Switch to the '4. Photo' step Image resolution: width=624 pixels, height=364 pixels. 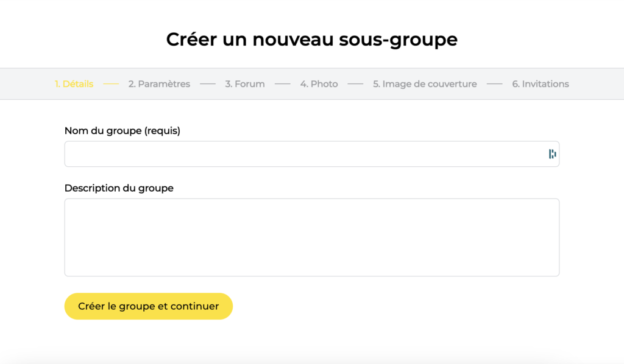click(319, 84)
